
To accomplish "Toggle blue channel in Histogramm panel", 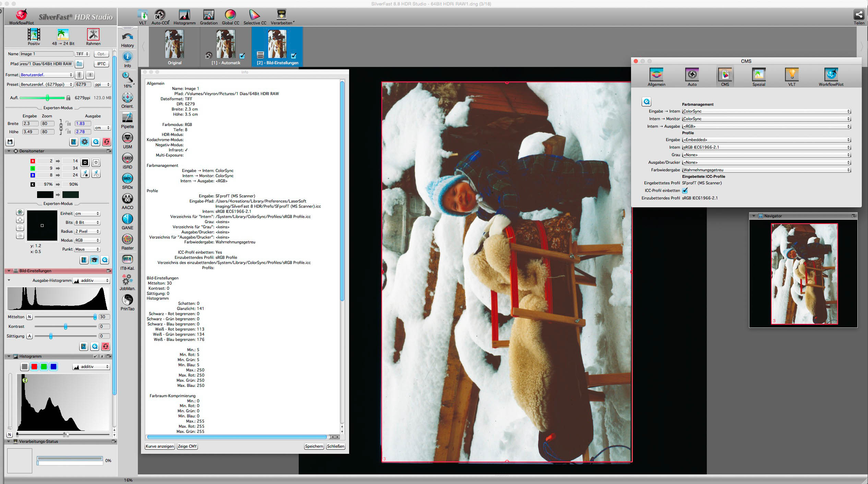I will [x=53, y=367].
